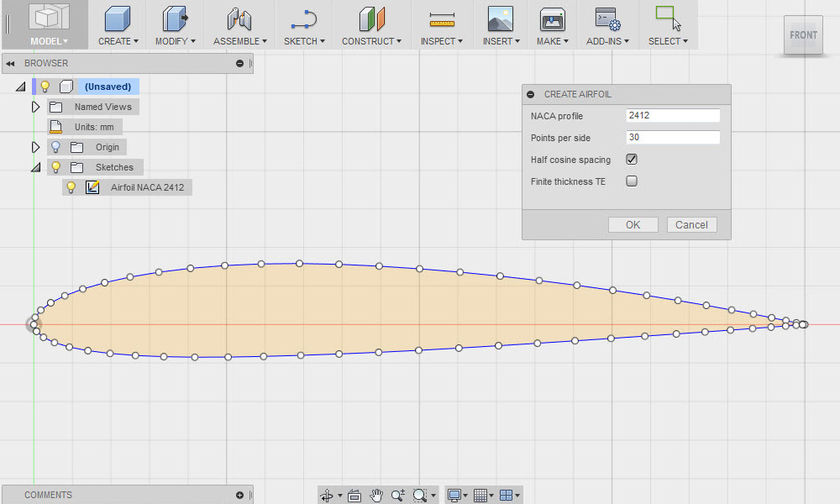Select the (Unsaved) root component label
Screen dimensions: 840x504
tap(108, 87)
